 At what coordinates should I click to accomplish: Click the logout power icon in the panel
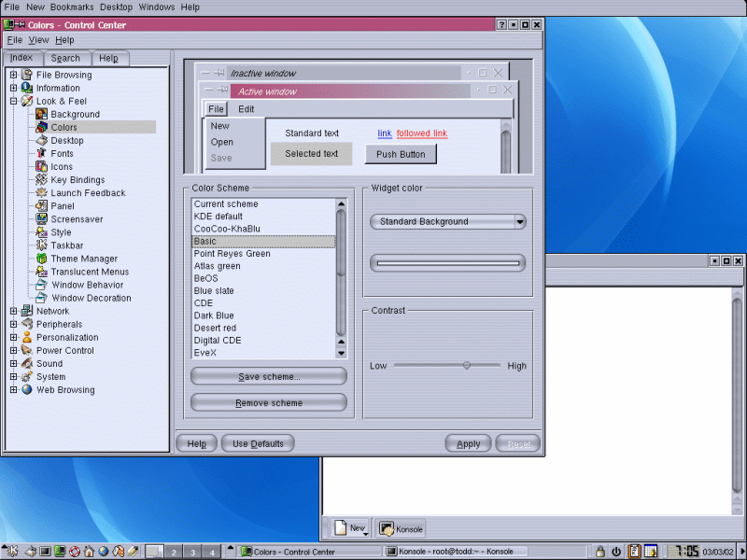pos(616,552)
